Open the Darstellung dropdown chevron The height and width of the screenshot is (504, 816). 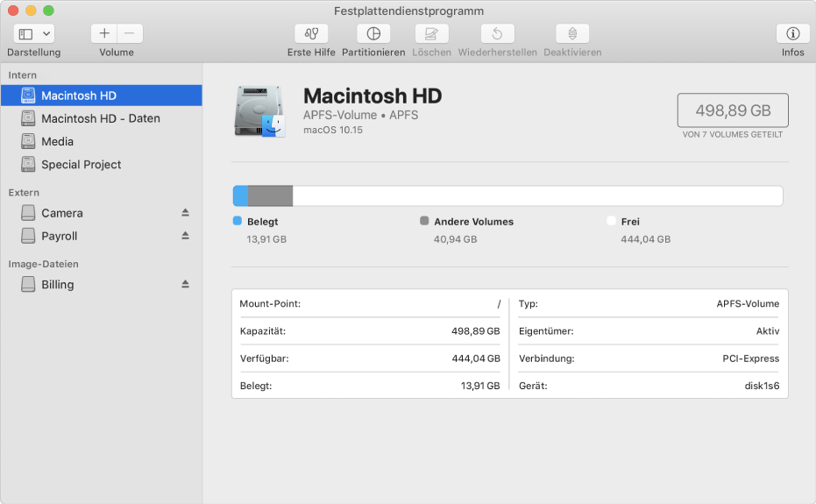[46, 34]
